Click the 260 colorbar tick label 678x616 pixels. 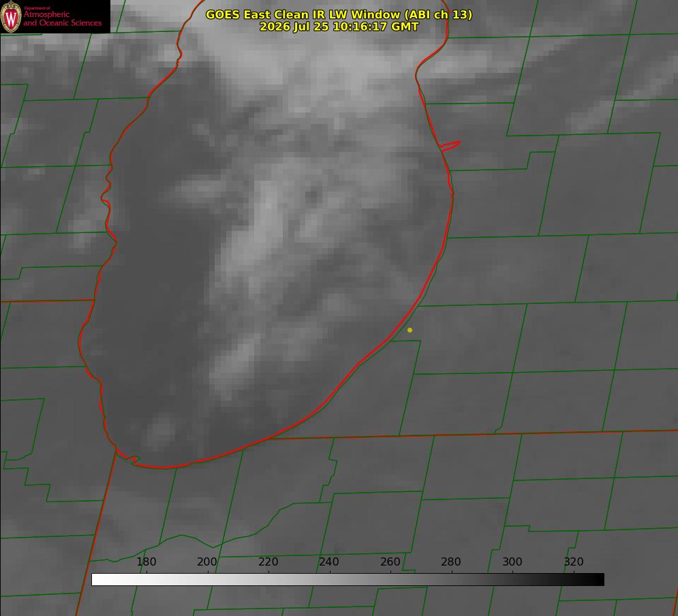pyautogui.click(x=390, y=561)
